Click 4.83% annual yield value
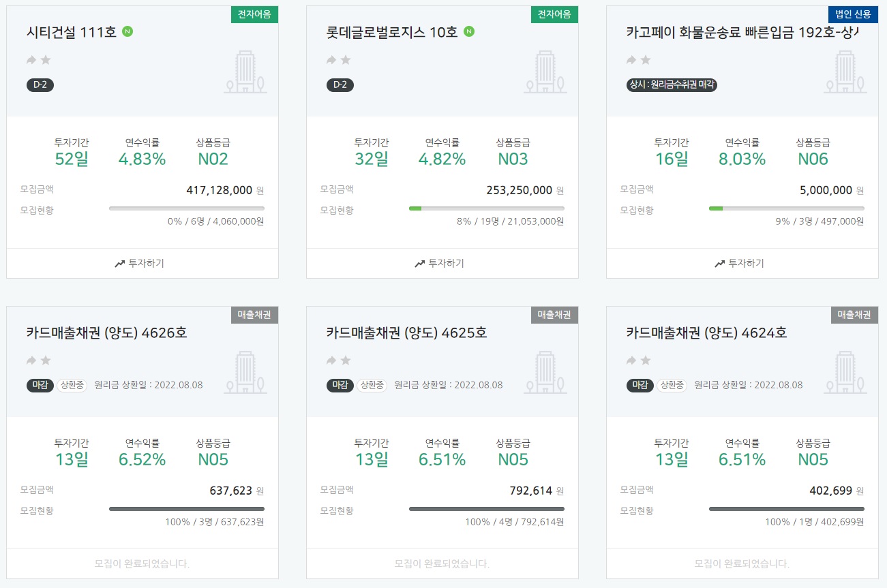887x588 pixels. (142, 159)
